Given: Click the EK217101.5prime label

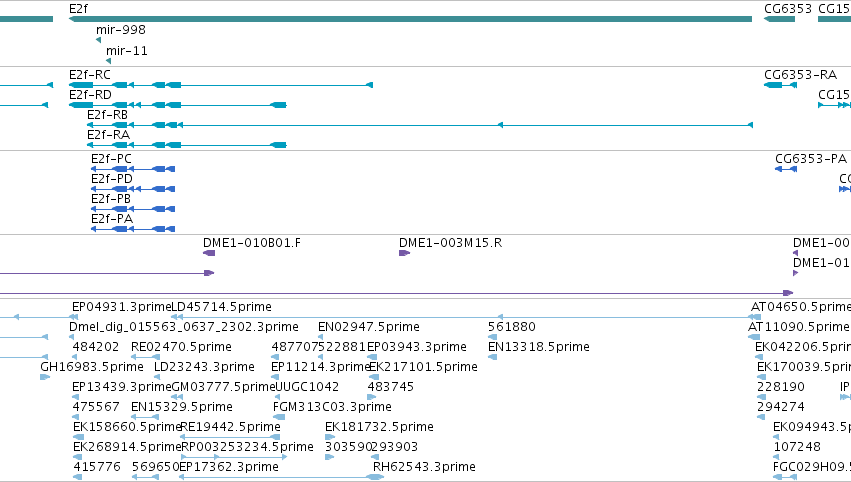Looking at the screenshot, I should coord(423,367).
